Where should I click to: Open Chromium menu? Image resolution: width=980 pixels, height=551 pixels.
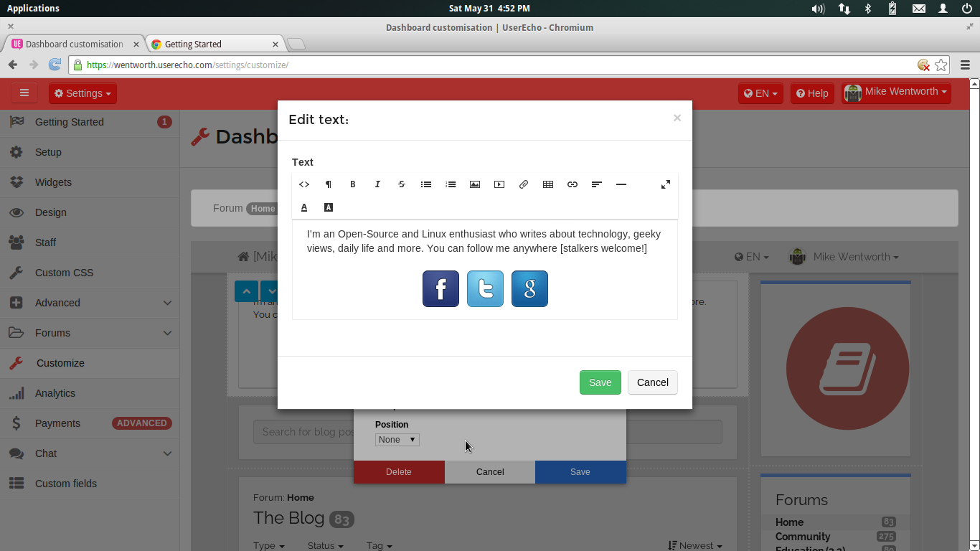965,65
